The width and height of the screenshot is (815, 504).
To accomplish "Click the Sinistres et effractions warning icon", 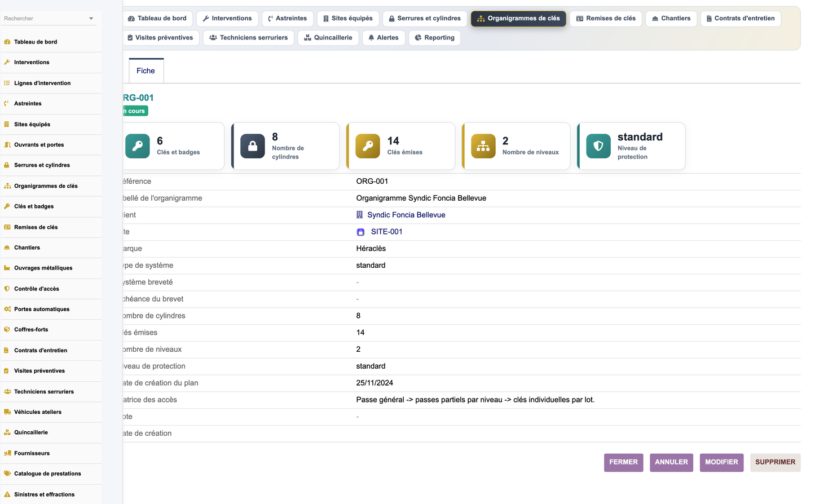I will pyautogui.click(x=7, y=494).
